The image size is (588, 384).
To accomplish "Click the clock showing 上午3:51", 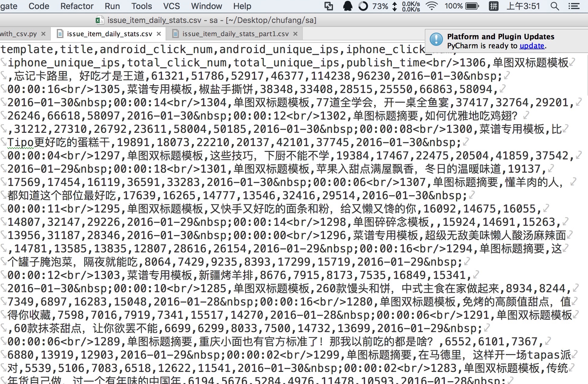I will point(523,6).
